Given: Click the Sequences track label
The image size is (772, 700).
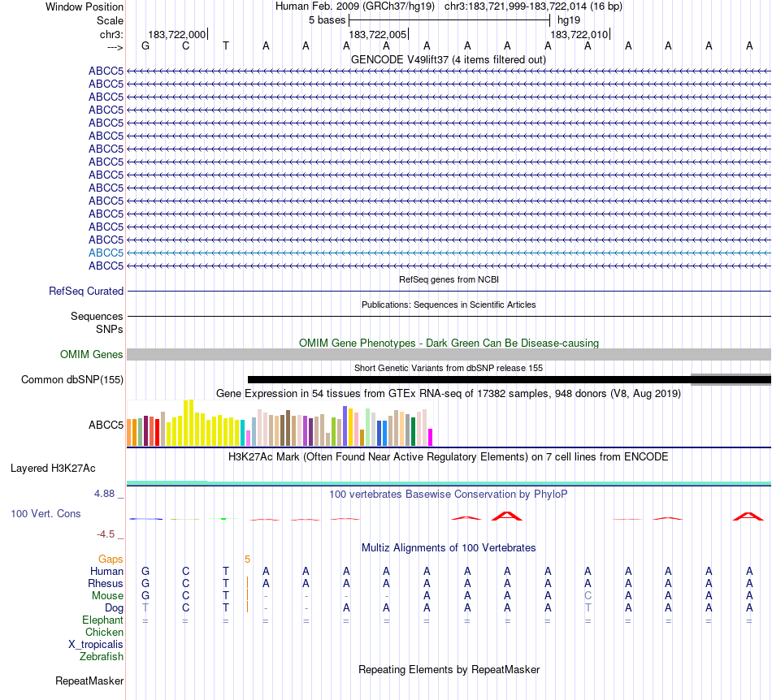Looking at the screenshot, I should [97, 317].
